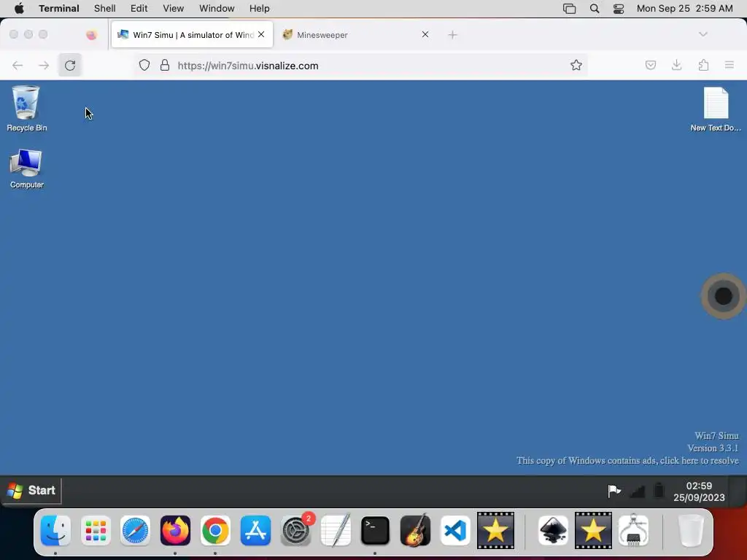The height and width of the screenshot is (560, 747).
Task: Open TextEdit from the Dock
Action: 336,530
